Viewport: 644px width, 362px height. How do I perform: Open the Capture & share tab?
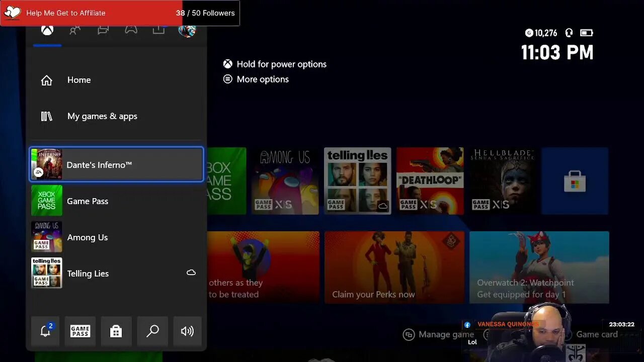(x=158, y=31)
